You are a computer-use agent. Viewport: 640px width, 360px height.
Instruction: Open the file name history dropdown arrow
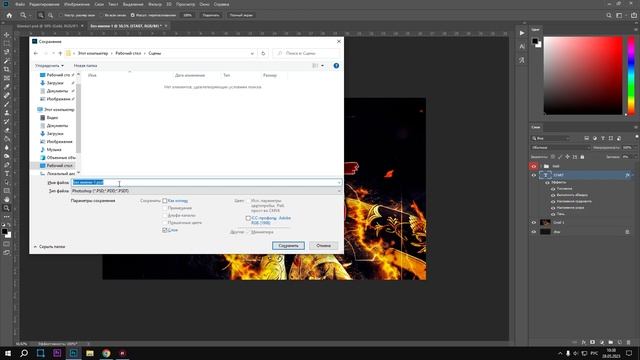339,182
